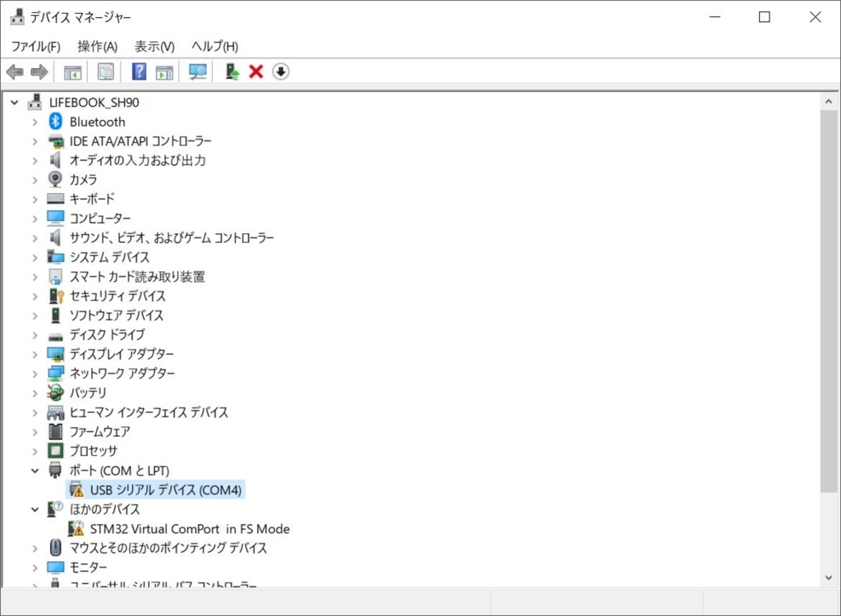Click the scrollbar up arrow
841x616 pixels.
(x=829, y=101)
